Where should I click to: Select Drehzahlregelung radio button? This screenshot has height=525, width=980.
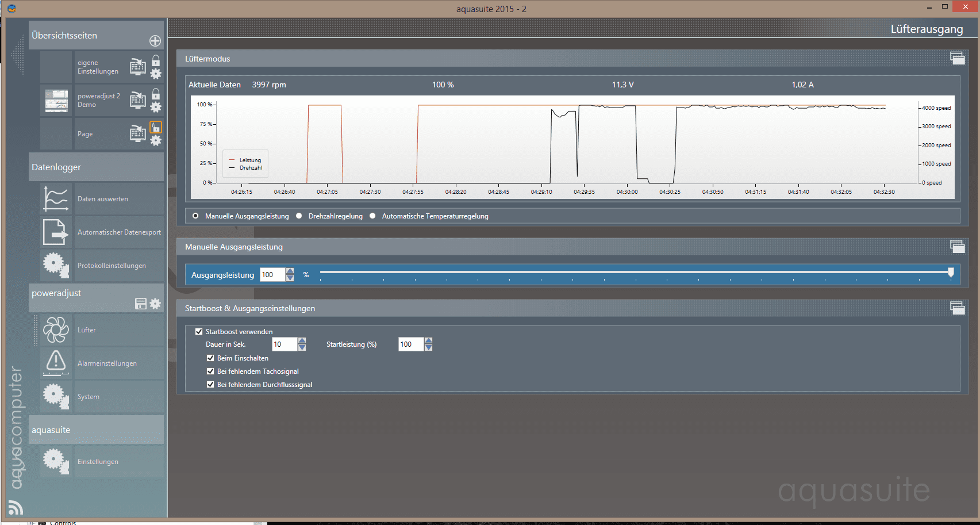[x=299, y=216]
